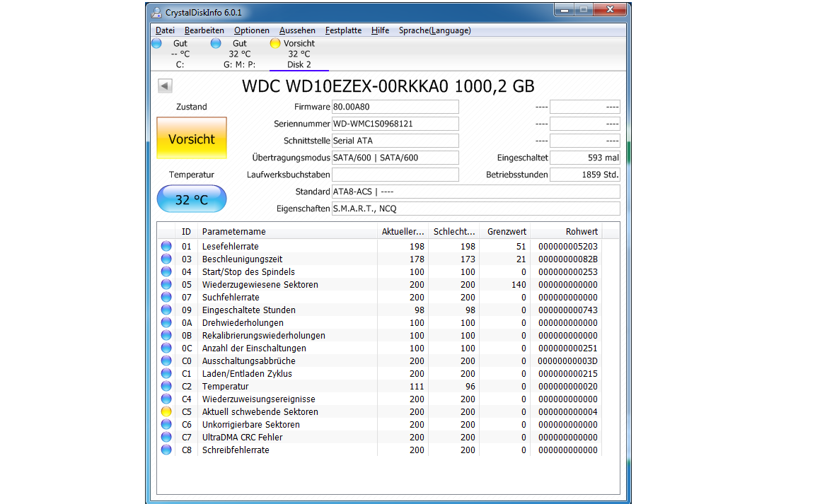The width and height of the screenshot is (815, 504).
Task: Click the Aktueller column header
Action: click(403, 232)
